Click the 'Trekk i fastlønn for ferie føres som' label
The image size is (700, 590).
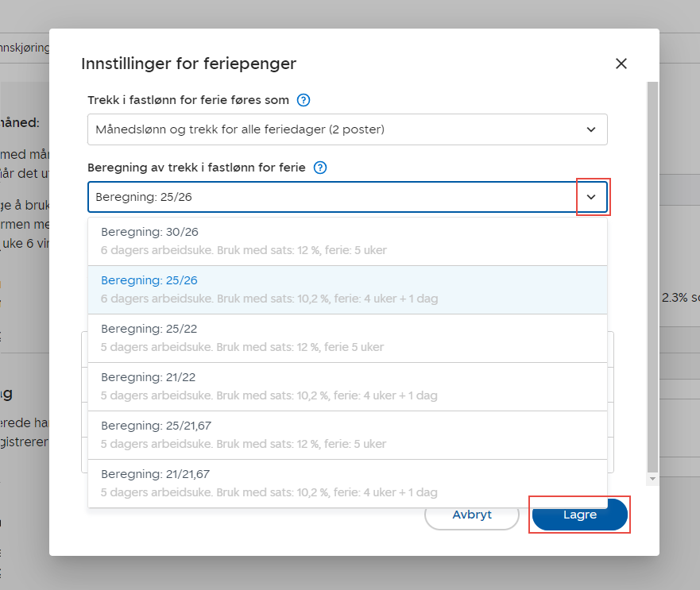click(x=188, y=101)
